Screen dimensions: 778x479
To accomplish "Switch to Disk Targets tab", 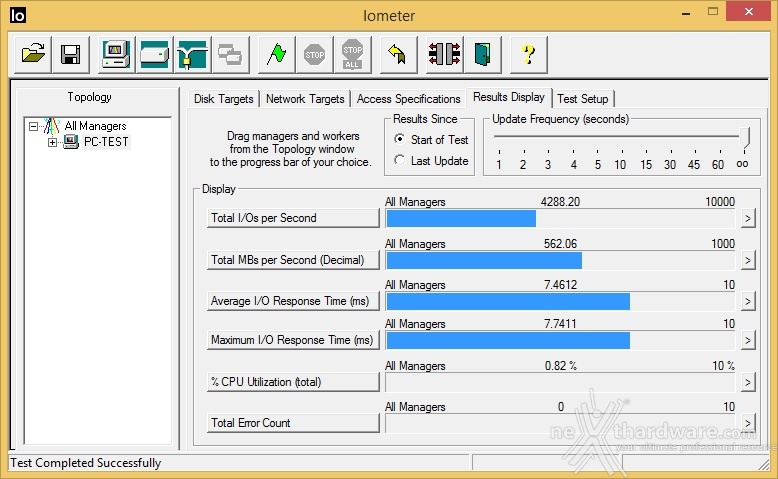I will pyautogui.click(x=223, y=99).
